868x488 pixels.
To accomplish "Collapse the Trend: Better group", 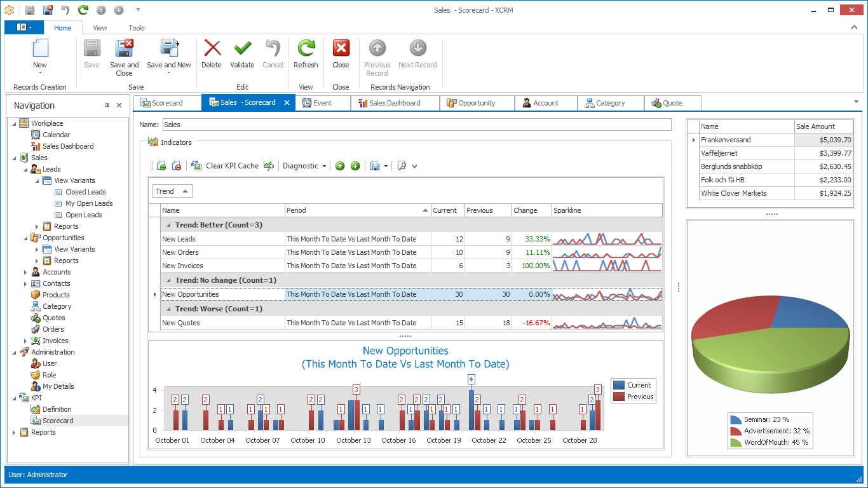I will pyautogui.click(x=168, y=225).
